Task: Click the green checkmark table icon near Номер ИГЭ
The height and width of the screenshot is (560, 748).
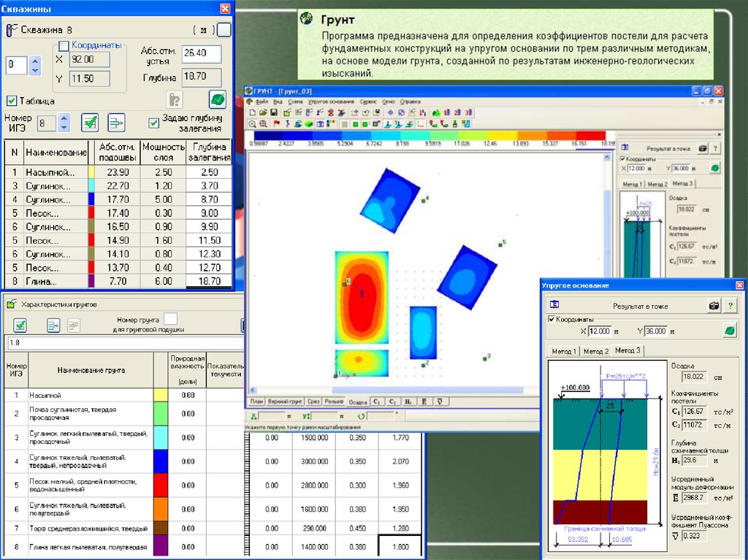Action: pos(90,123)
